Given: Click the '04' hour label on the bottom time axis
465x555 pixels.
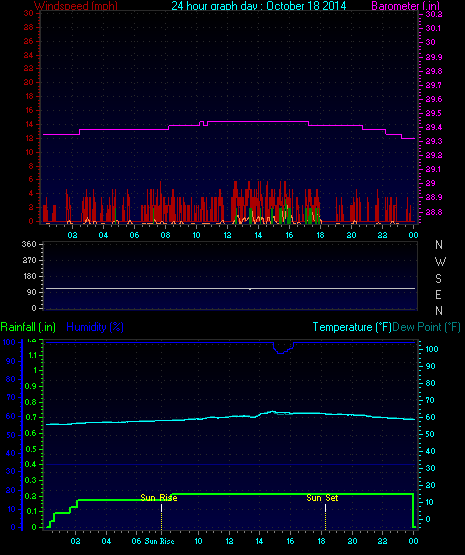Looking at the screenshot, I should (106, 541).
